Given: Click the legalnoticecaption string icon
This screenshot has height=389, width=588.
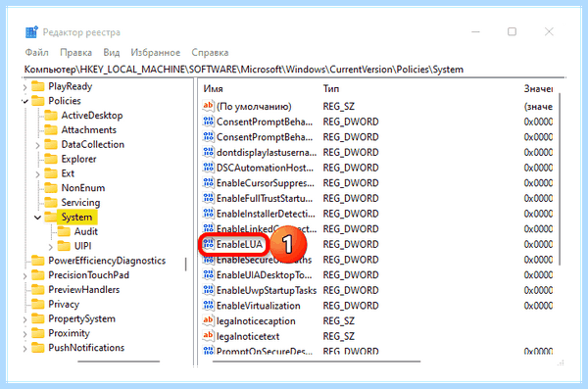Looking at the screenshot, I should [208, 320].
